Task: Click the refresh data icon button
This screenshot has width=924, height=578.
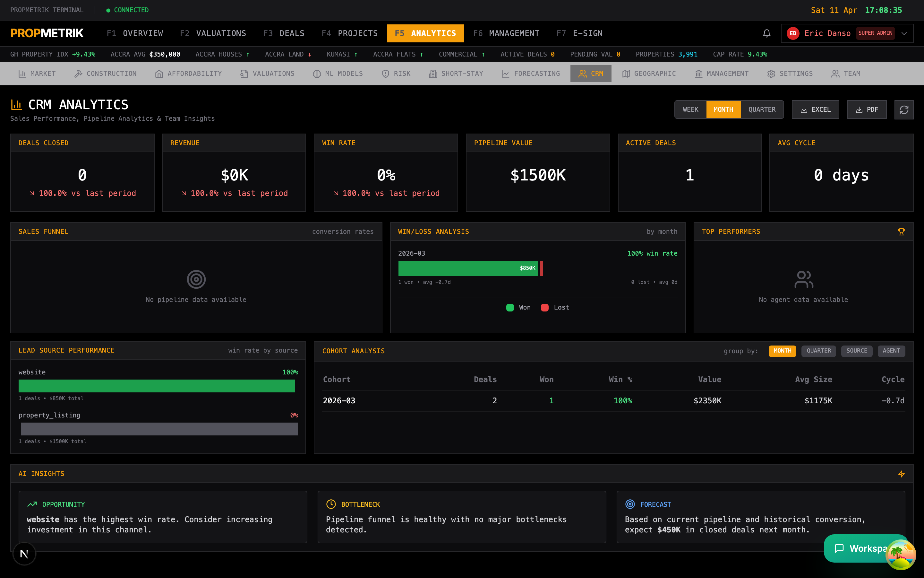Action: pos(904,110)
